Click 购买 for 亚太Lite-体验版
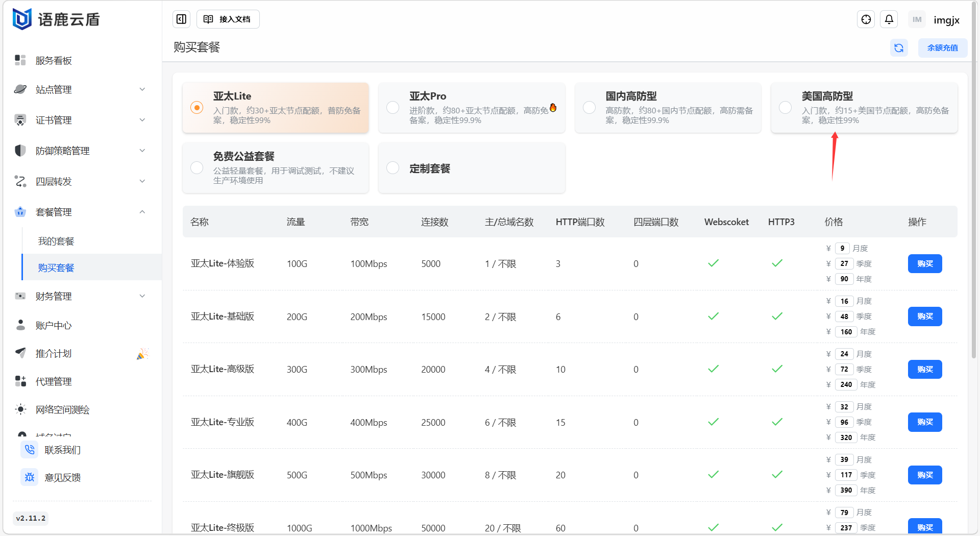980x536 pixels. 924,264
